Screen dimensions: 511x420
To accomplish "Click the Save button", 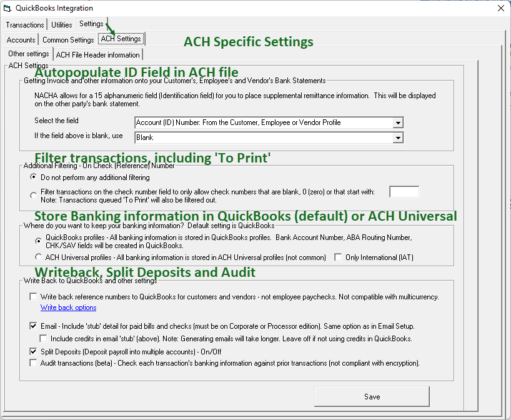I will pos(372,396).
